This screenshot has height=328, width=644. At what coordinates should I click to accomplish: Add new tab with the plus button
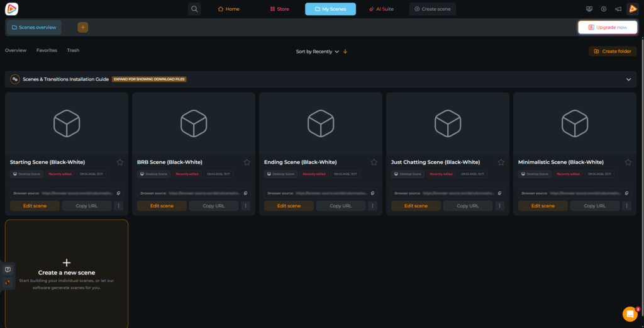click(83, 27)
